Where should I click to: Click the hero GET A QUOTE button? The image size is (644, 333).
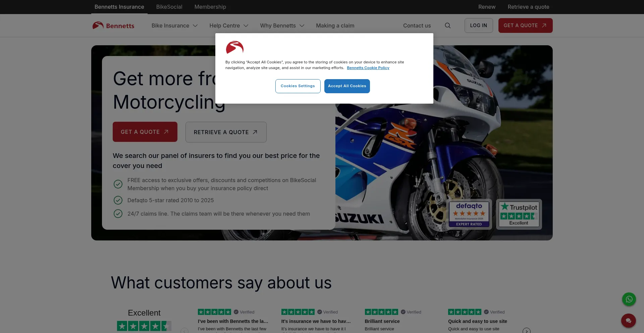(145, 132)
